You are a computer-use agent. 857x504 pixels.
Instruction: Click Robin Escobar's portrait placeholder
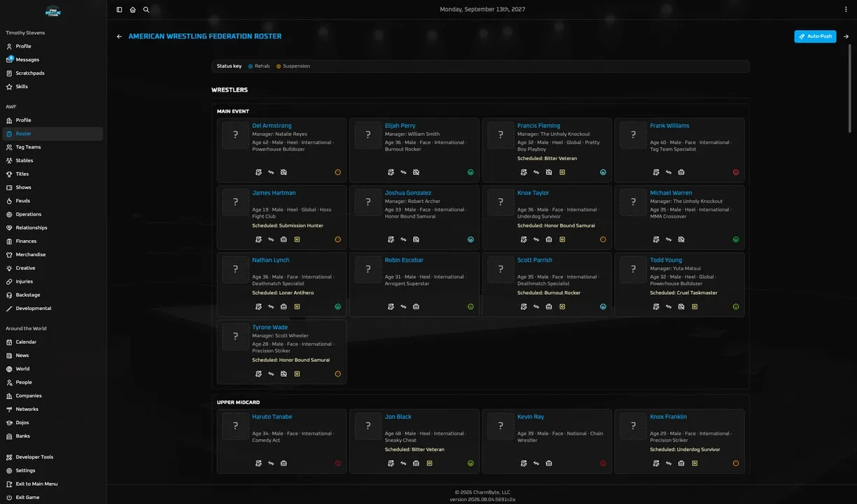tap(368, 269)
